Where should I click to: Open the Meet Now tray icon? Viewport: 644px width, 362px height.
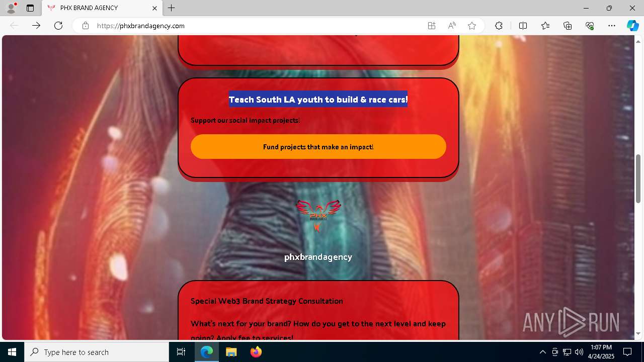pos(555,352)
